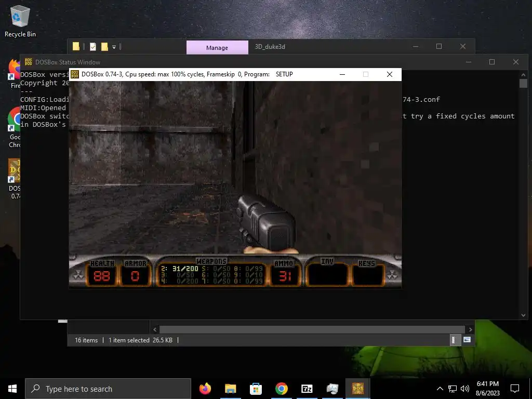Click the Properties checkmark icon in Explorer toolbar
This screenshot has width=532, height=399.
(x=93, y=46)
